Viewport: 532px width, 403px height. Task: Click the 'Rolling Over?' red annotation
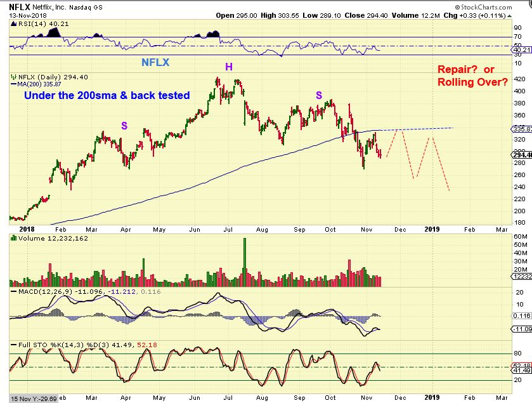[x=472, y=82]
